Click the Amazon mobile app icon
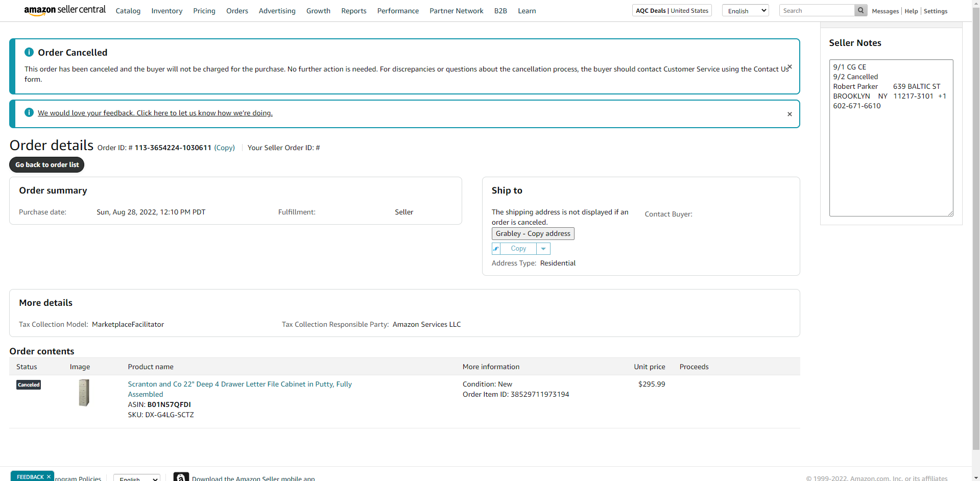 click(181, 477)
